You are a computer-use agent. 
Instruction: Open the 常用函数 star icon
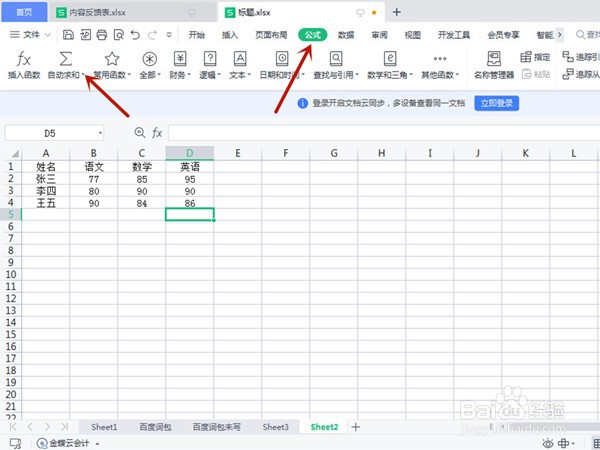(x=112, y=59)
